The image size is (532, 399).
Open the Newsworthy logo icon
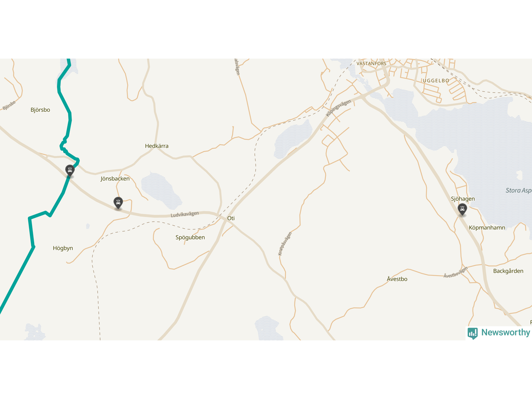473,333
